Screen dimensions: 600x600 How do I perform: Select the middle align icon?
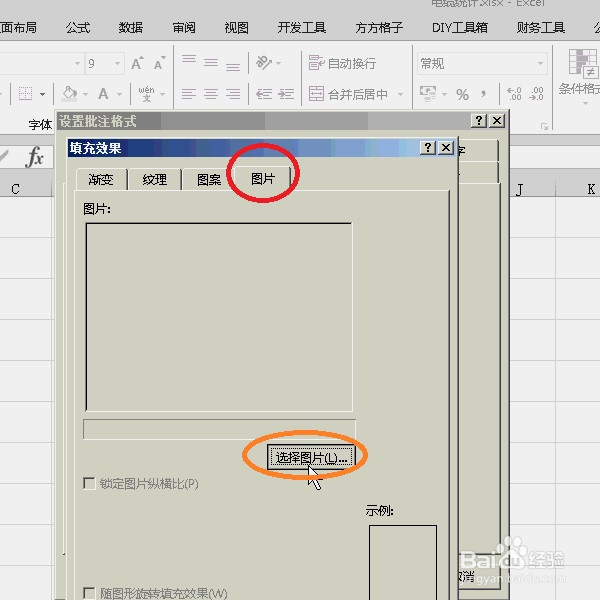click(211, 62)
